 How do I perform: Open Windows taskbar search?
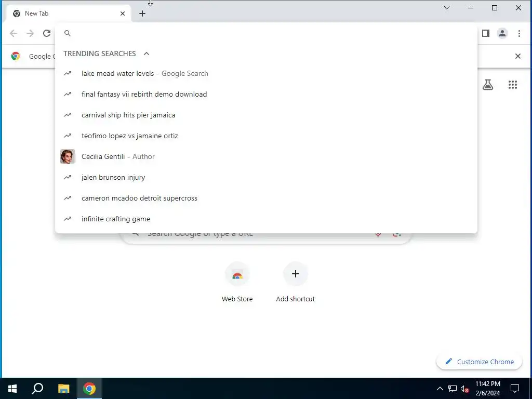37,389
